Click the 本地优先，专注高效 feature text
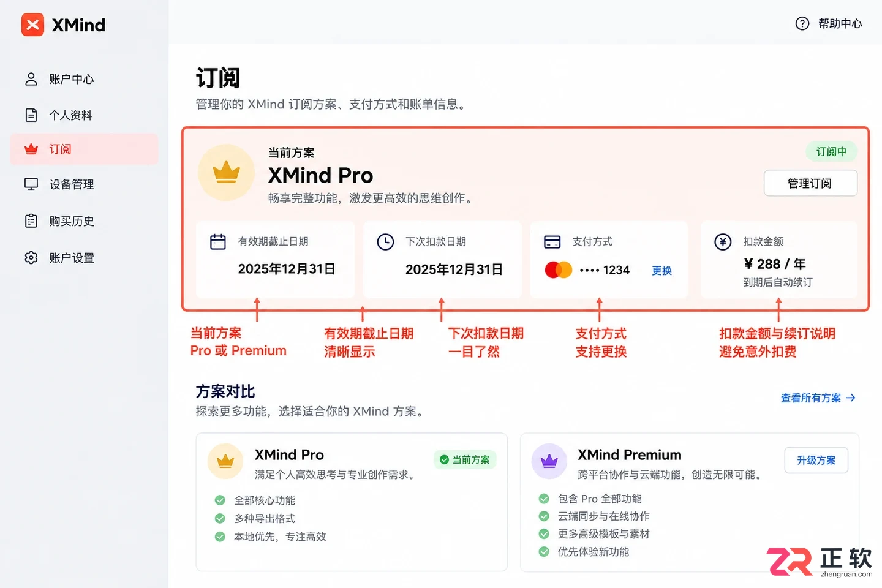 coord(280,537)
